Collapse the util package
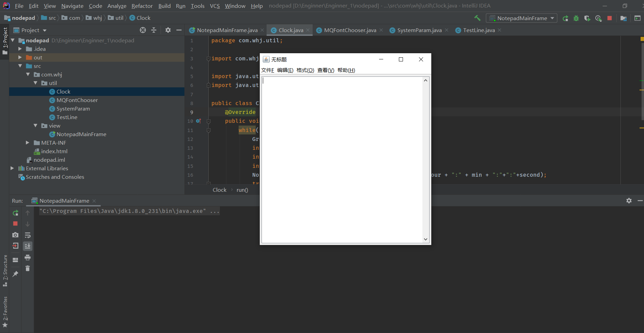 [35, 83]
